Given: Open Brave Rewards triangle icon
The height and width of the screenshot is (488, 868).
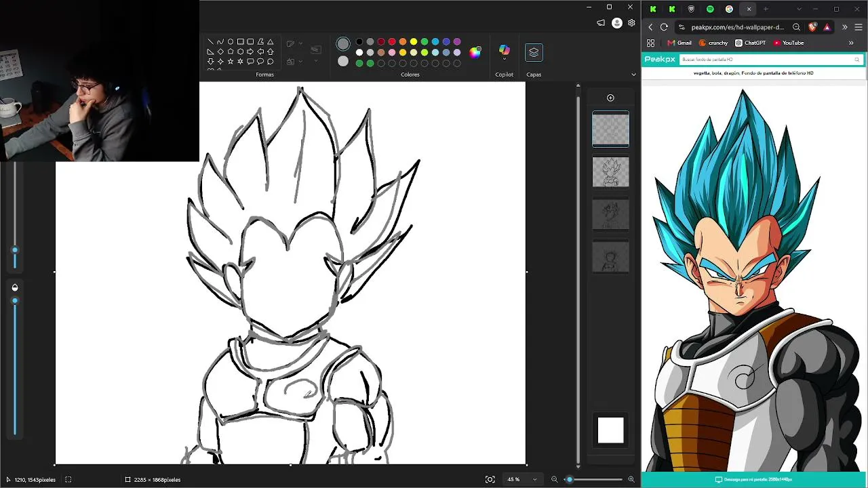Looking at the screenshot, I should pos(827,27).
